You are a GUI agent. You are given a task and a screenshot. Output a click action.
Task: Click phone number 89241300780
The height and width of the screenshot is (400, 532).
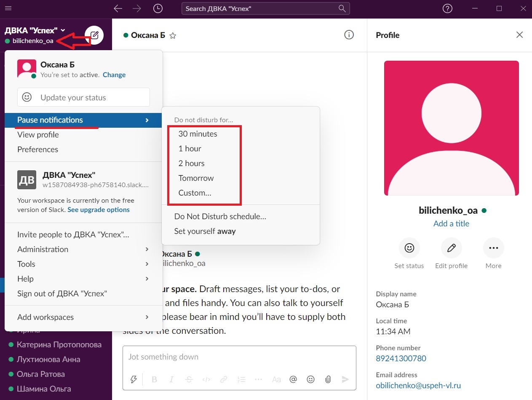tap(401, 358)
